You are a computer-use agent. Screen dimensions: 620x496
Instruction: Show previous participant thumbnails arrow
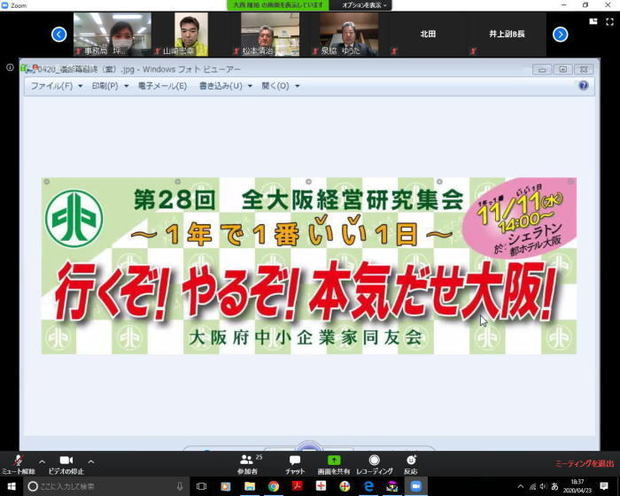(59, 34)
